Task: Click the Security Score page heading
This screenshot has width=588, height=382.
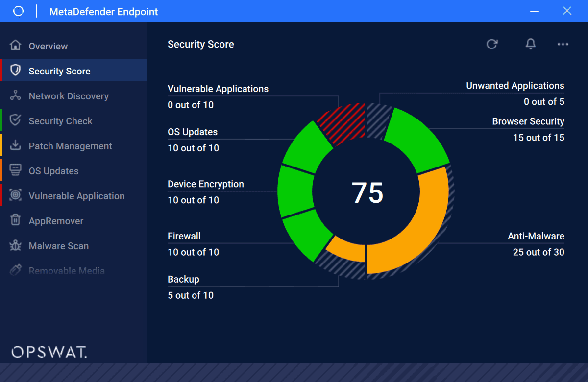Action: 201,44
